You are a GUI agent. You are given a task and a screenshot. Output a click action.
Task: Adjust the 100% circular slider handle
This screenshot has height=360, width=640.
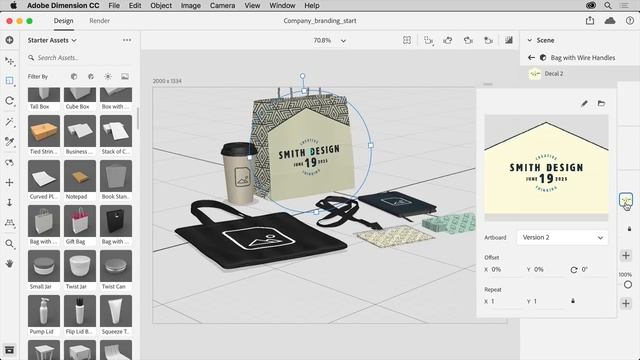[628, 284]
